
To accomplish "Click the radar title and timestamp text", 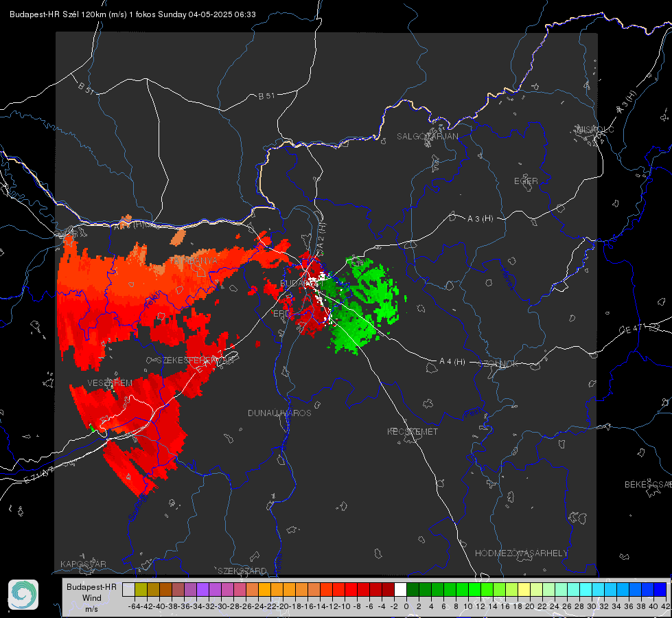I will point(132,14).
